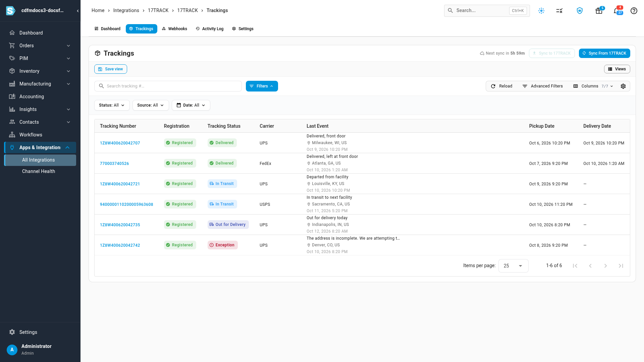Click the Save view button
The width and height of the screenshot is (644, 362).
tap(110, 69)
